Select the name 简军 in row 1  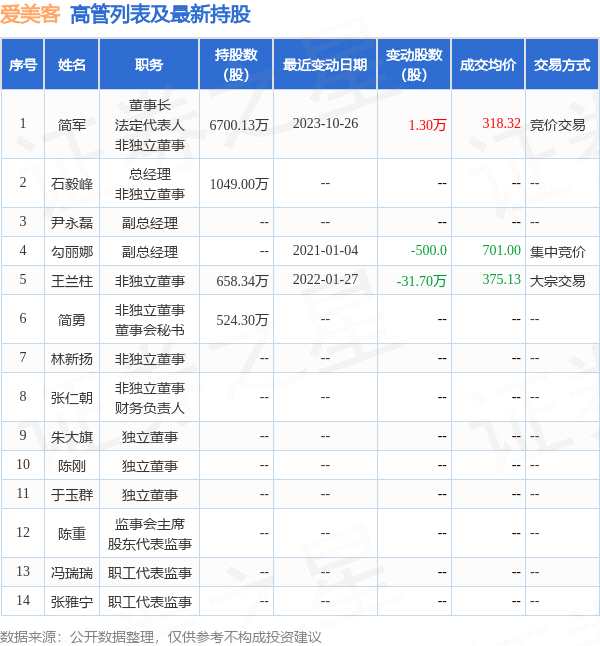(72, 124)
